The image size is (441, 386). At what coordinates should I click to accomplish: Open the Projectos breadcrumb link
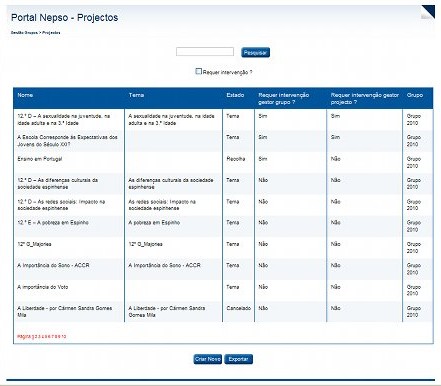(51, 33)
